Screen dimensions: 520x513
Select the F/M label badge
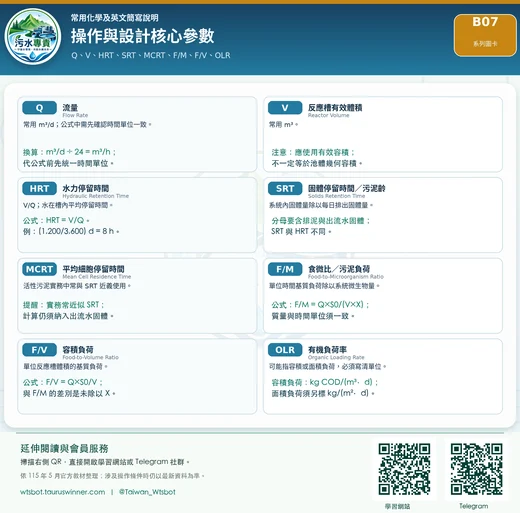click(x=285, y=269)
